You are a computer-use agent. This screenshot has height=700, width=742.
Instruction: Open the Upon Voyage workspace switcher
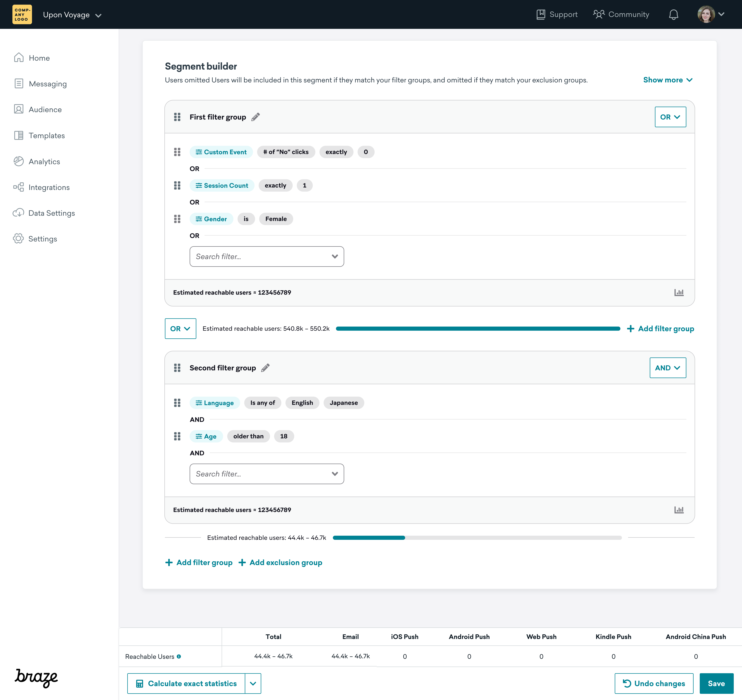[x=72, y=15]
